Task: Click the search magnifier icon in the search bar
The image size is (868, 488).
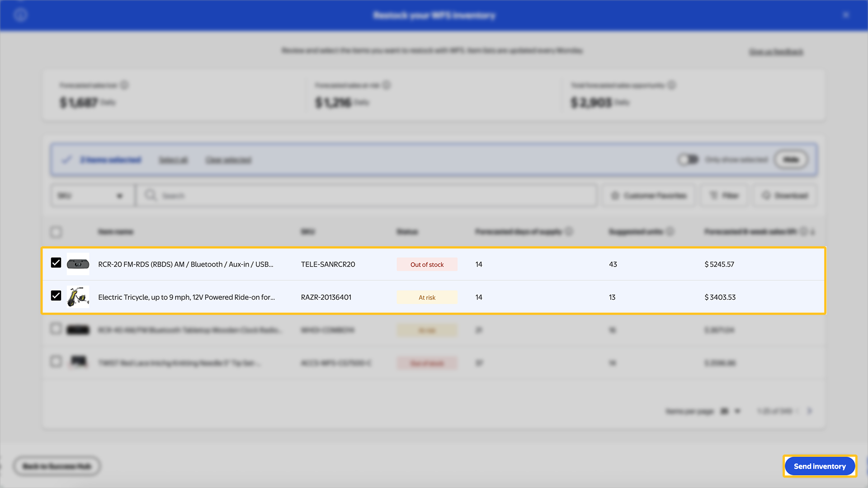Action: point(150,195)
